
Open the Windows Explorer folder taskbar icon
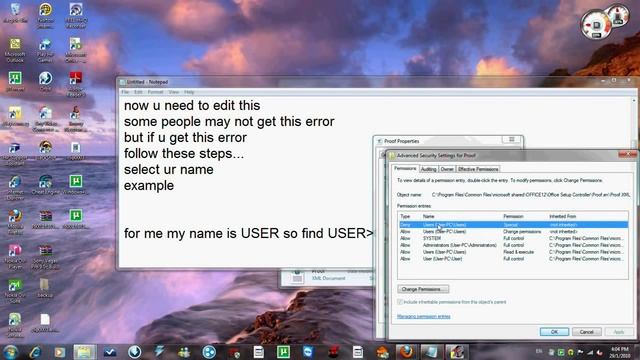pos(84,352)
